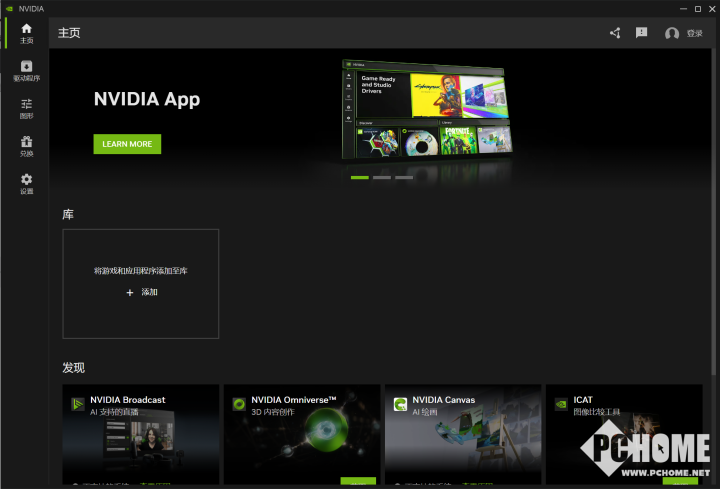Maximize the NVIDIA window

coord(698,9)
